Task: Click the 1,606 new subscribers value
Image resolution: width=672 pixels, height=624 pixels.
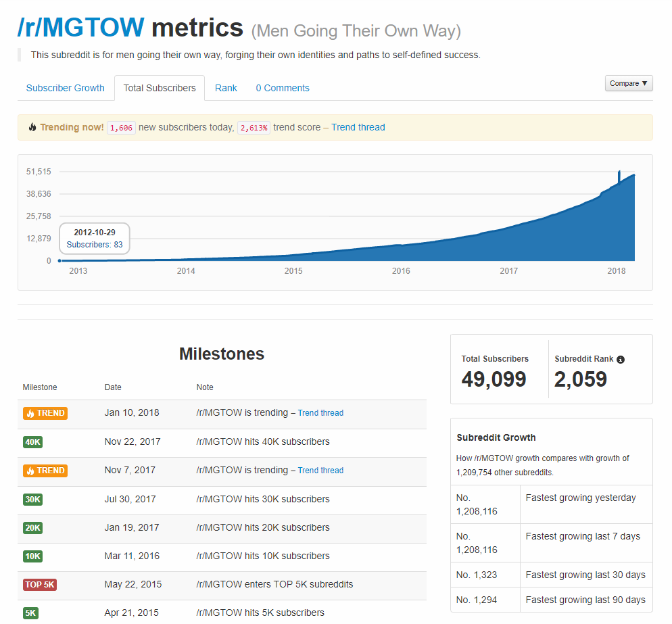Action: tap(121, 128)
